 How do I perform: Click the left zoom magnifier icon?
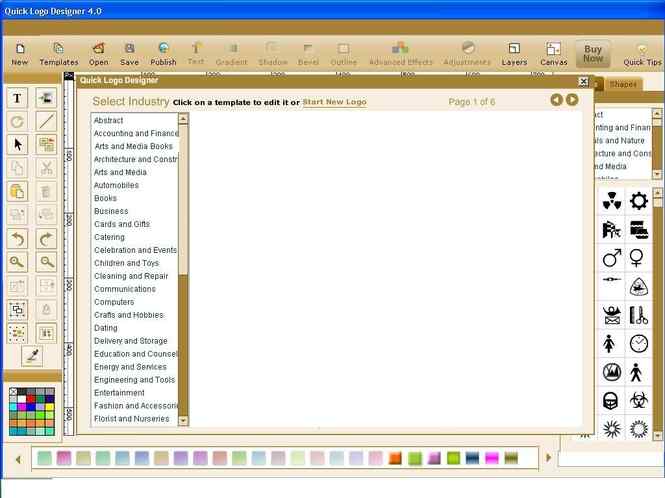(17, 262)
